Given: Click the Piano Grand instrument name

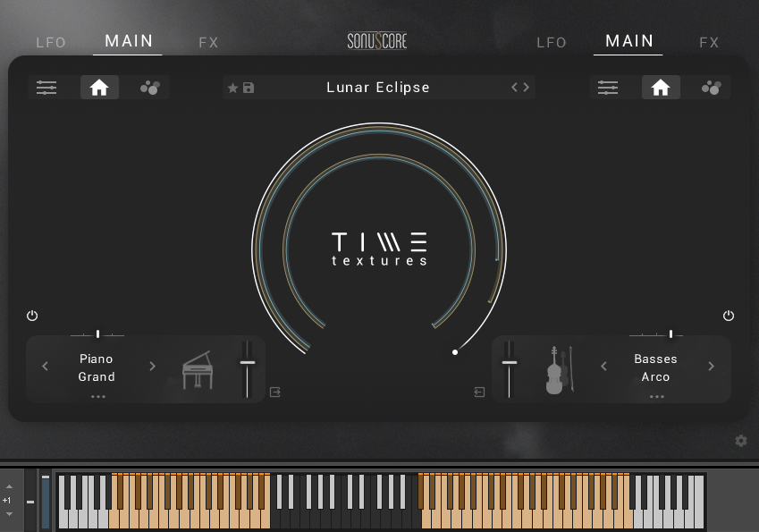Looking at the screenshot, I should [x=97, y=367].
